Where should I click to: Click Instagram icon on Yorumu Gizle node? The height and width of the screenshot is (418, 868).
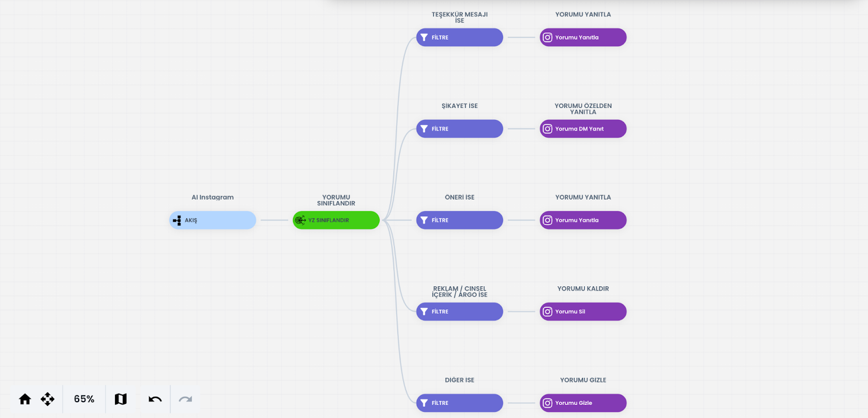pyautogui.click(x=547, y=403)
